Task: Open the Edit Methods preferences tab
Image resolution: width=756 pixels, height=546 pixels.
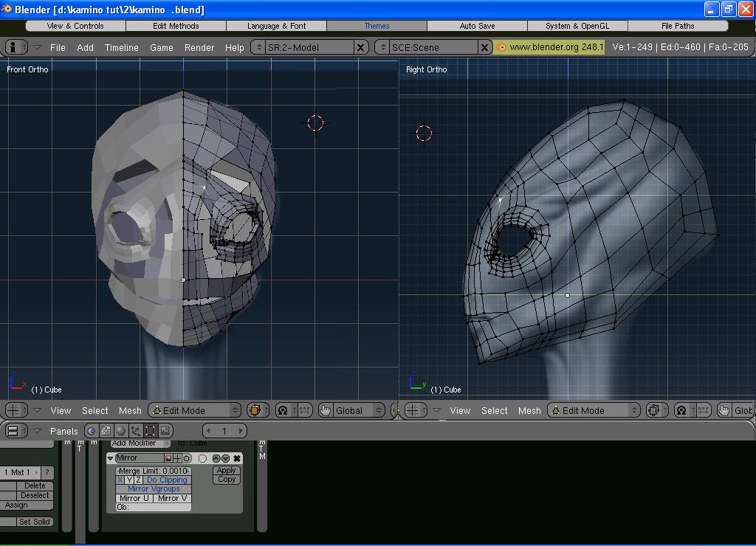Action: tap(176, 26)
